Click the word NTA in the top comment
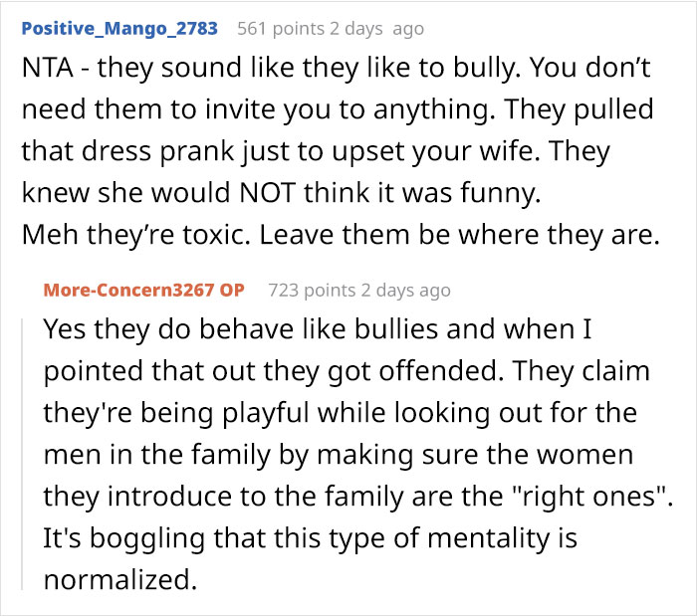Viewport: 697px width, 616px height. (48, 68)
